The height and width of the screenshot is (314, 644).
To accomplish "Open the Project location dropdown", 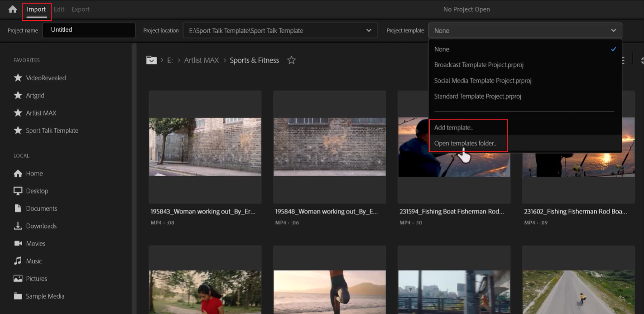I will [x=369, y=30].
